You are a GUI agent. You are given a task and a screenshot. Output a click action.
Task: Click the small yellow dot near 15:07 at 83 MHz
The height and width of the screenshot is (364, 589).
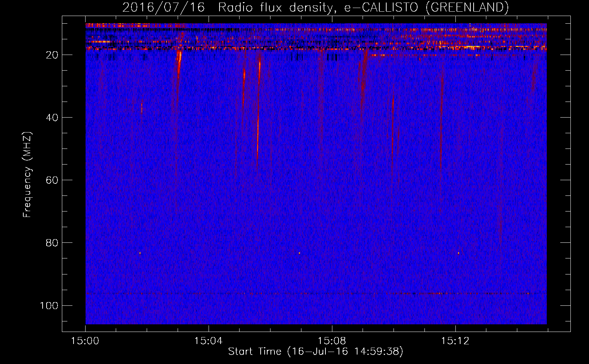299,253
